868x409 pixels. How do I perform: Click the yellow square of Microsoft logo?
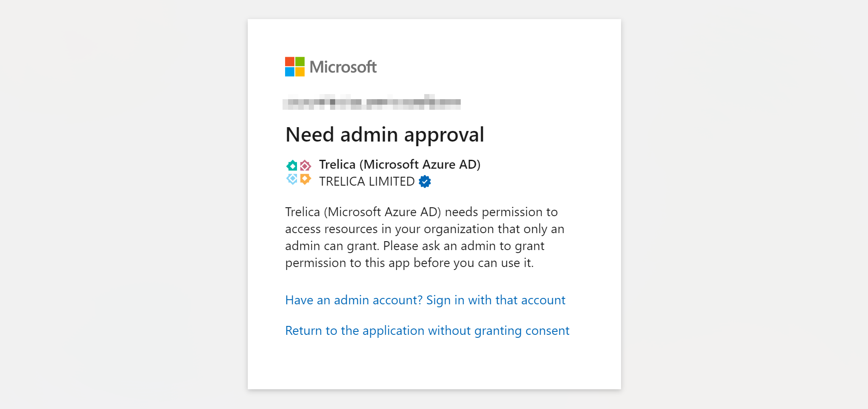pyautogui.click(x=300, y=72)
